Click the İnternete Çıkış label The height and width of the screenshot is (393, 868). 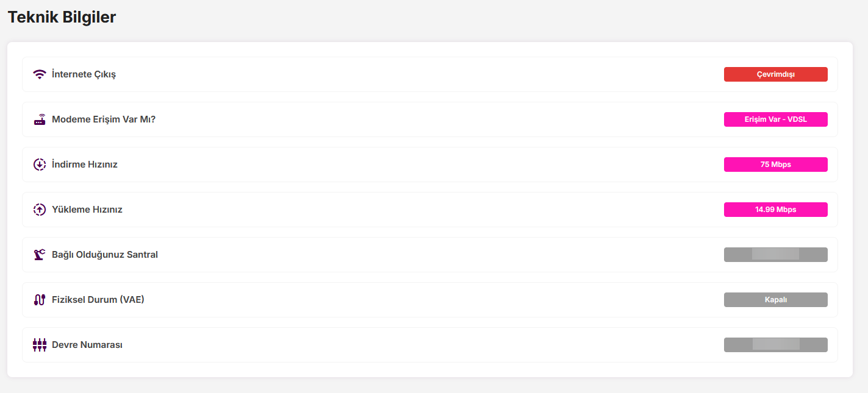tap(84, 74)
